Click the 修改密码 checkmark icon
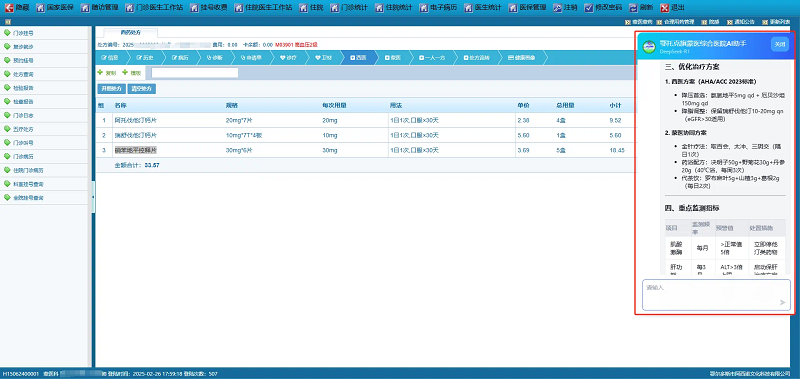The height and width of the screenshot is (379, 800). [589, 8]
